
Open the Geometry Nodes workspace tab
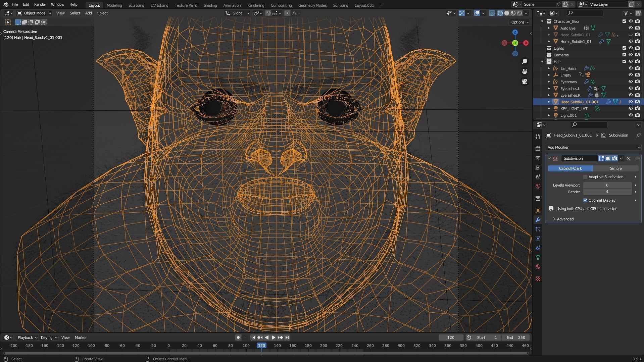[x=312, y=5]
